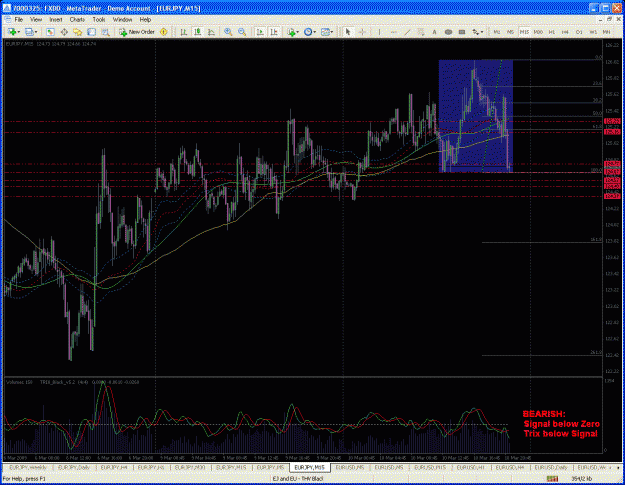Open the Help menu
625x485 pixels.
tap(145, 20)
